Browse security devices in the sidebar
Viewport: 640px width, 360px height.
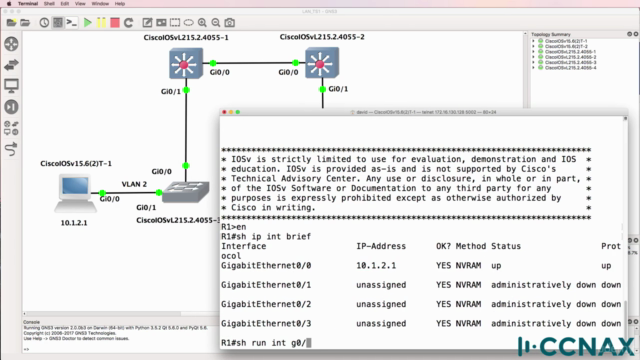click(x=11, y=107)
